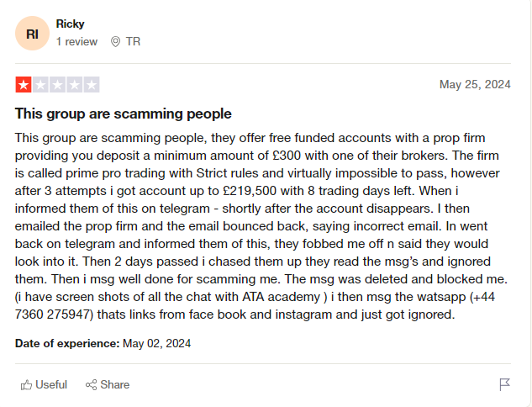
Task: Click the RI user avatar
Action: [x=32, y=33]
